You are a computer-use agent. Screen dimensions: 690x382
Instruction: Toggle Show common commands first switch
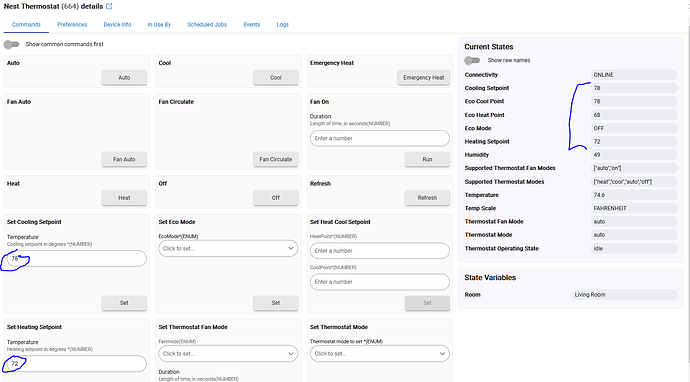[11, 44]
